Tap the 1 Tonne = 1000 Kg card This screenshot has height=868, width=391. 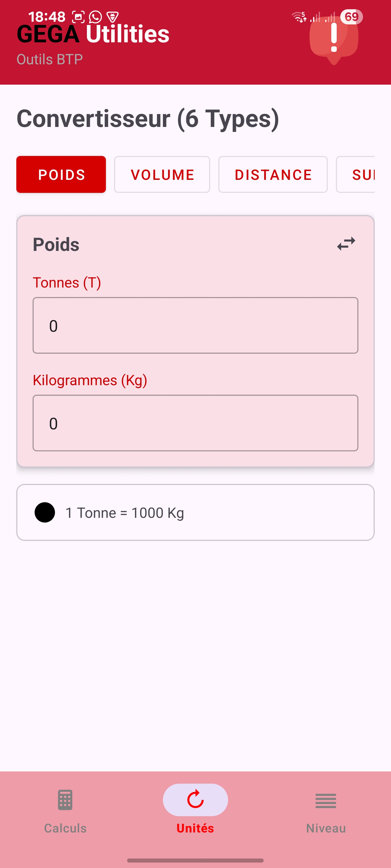pyautogui.click(x=195, y=512)
